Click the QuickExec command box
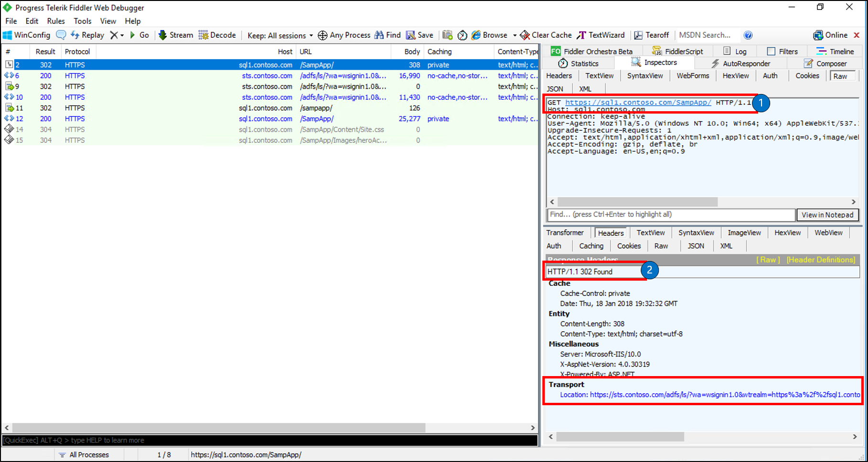This screenshot has height=462, width=868. (x=270, y=440)
